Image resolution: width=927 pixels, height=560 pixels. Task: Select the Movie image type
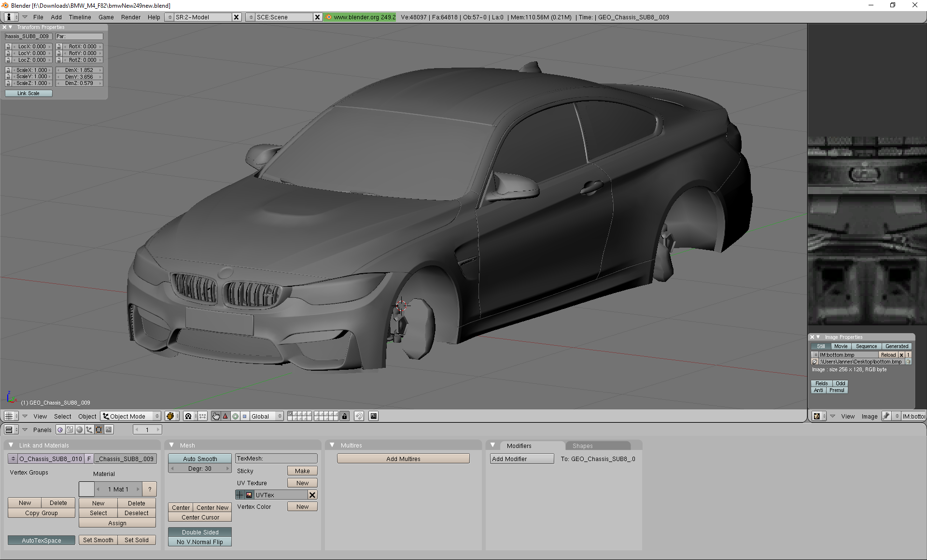[841, 346]
